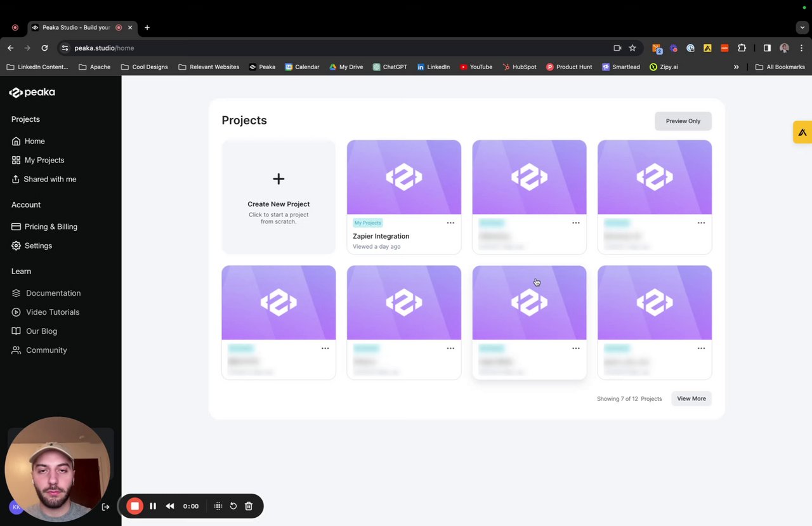The width and height of the screenshot is (812, 526).
Task: Open the LinkedIn bookmark
Action: (x=433, y=67)
